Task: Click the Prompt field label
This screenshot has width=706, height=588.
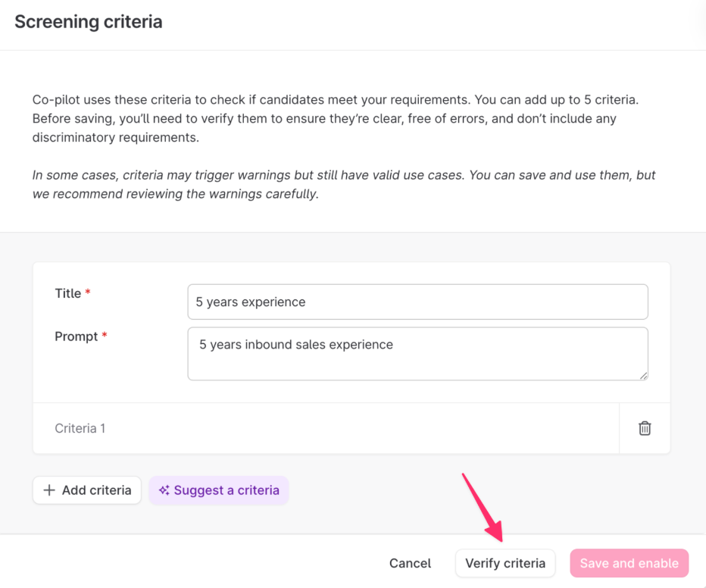Action: [x=77, y=336]
